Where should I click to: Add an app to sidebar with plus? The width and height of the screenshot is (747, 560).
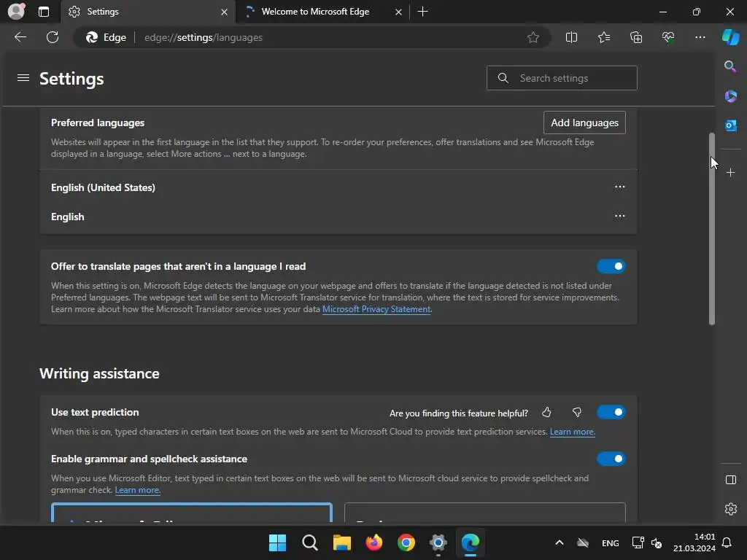pyautogui.click(x=730, y=172)
